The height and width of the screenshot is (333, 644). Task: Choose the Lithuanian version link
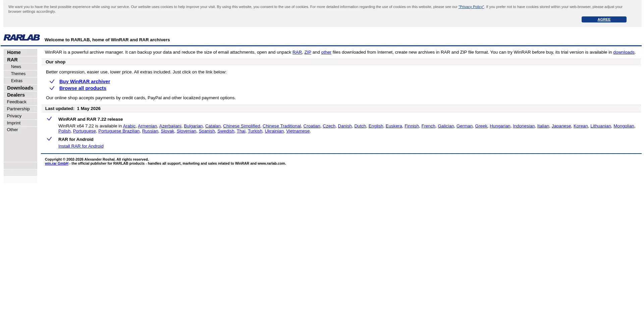point(601,126)
